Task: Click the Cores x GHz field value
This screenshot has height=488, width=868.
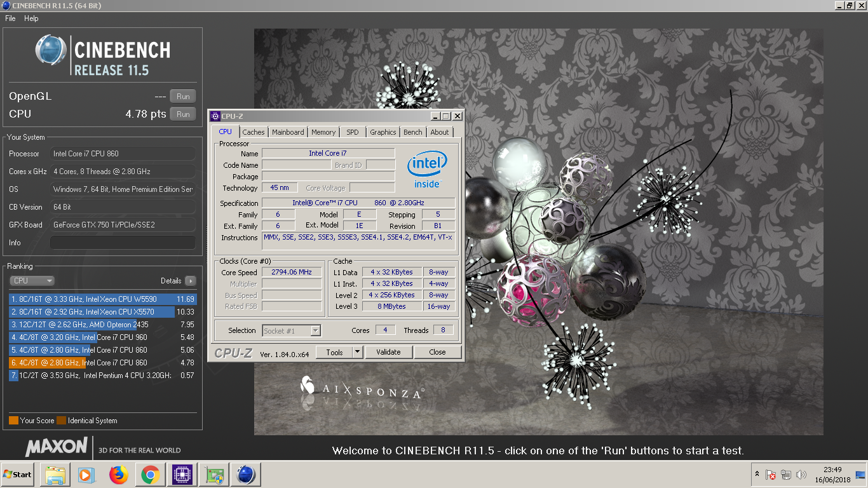Action: [x=123, y=172]
